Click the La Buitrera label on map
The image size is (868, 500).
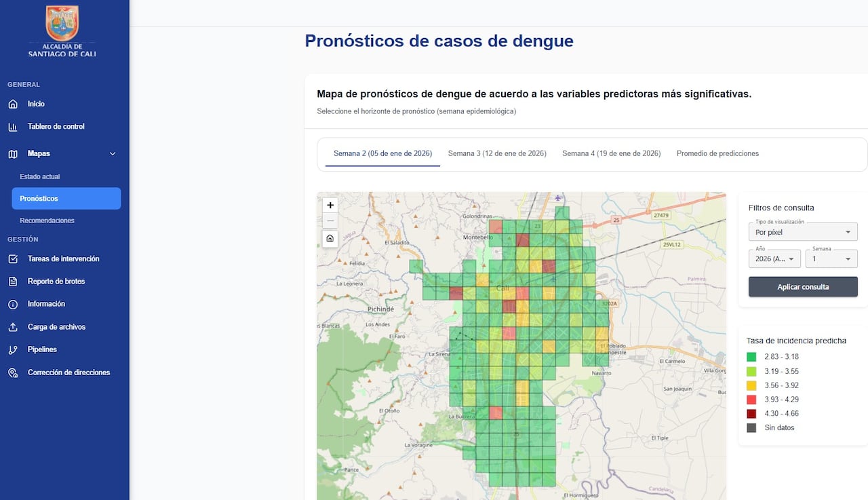(x=461, y=417)
